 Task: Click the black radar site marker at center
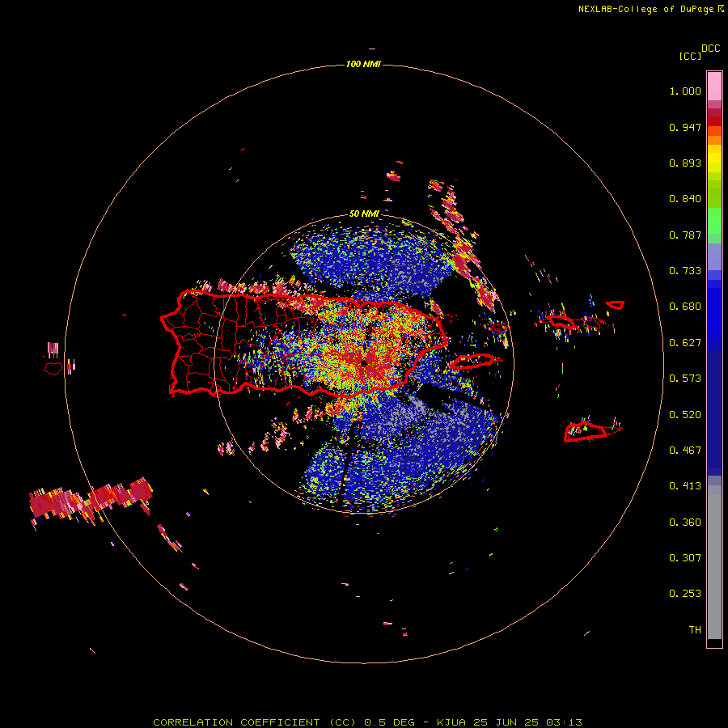pos(364,362)
